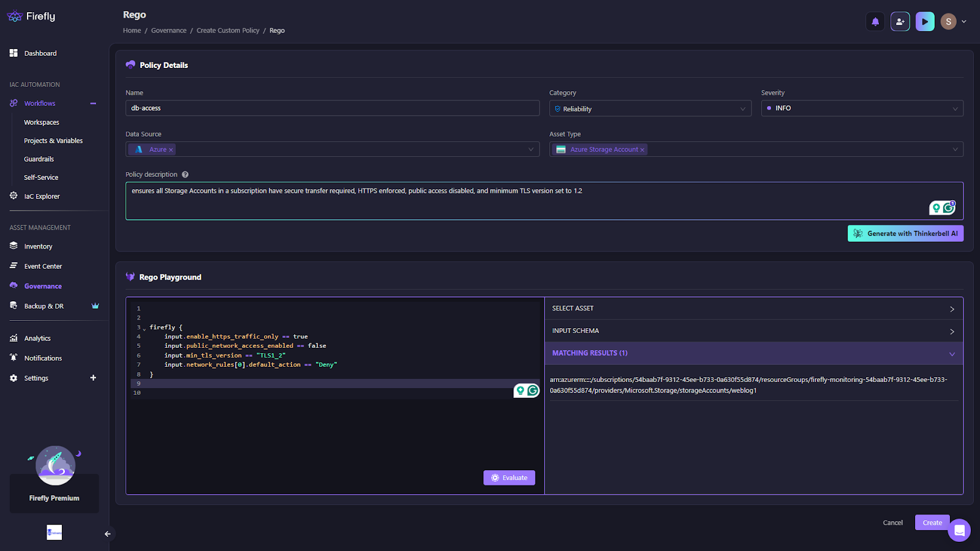Click the Governance icon in sidebar
Image resolution: width=980 pixels, height=551 pixels.
pos(13,285)
